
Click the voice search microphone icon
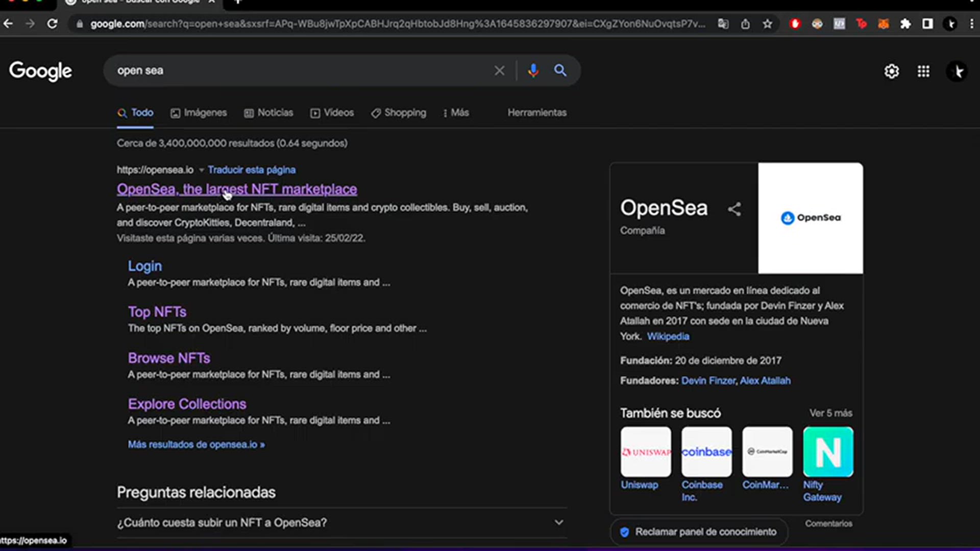(x=533, y=70)
